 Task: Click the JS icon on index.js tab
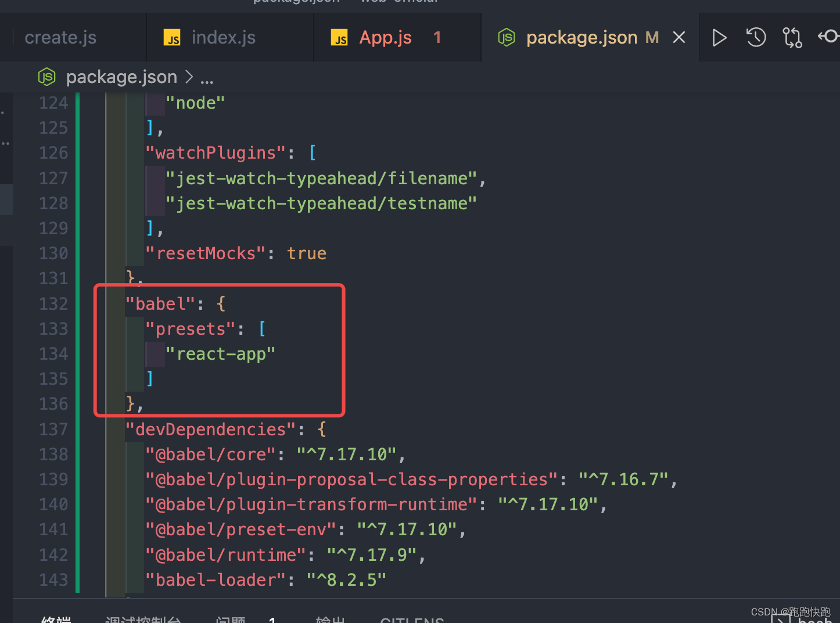click(x=172, y=38)
